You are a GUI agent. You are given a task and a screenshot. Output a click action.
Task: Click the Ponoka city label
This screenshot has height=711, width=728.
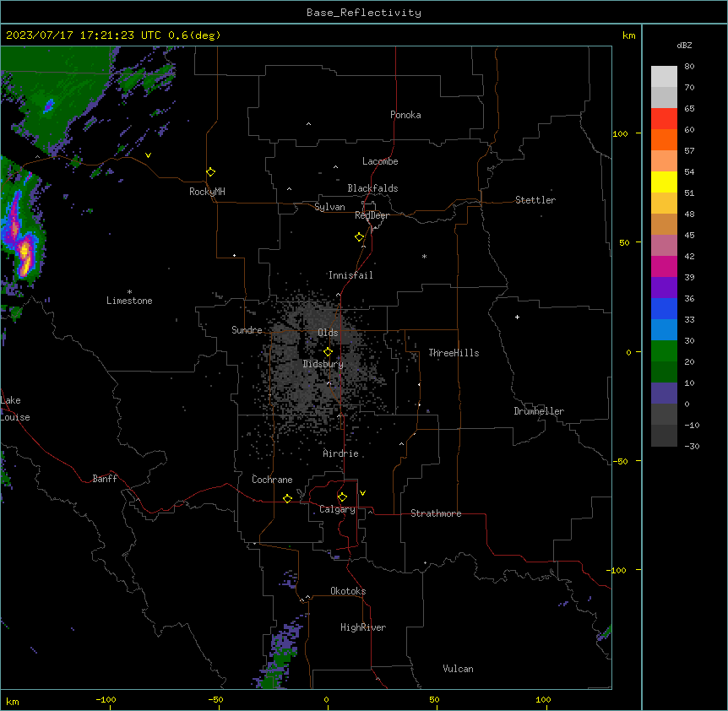(405, 115)
